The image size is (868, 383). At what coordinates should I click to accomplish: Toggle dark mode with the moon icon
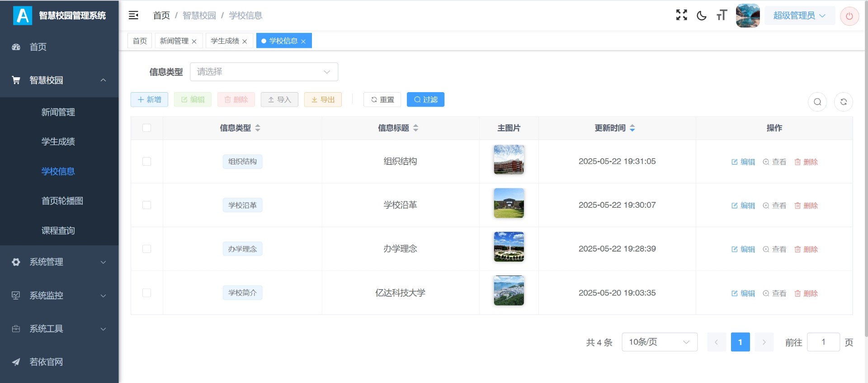point(702,16)
